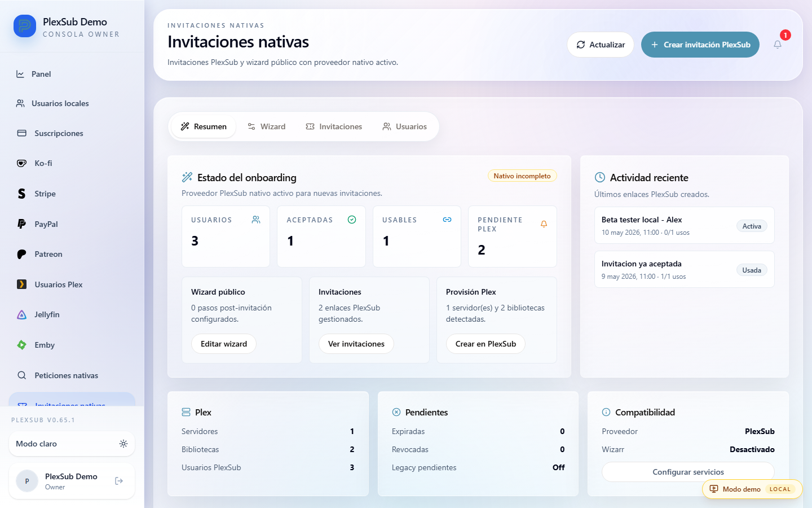Toggle the Modo claro theme switch
The width and height of the screenshot is (812, 508).
point(72,444)
